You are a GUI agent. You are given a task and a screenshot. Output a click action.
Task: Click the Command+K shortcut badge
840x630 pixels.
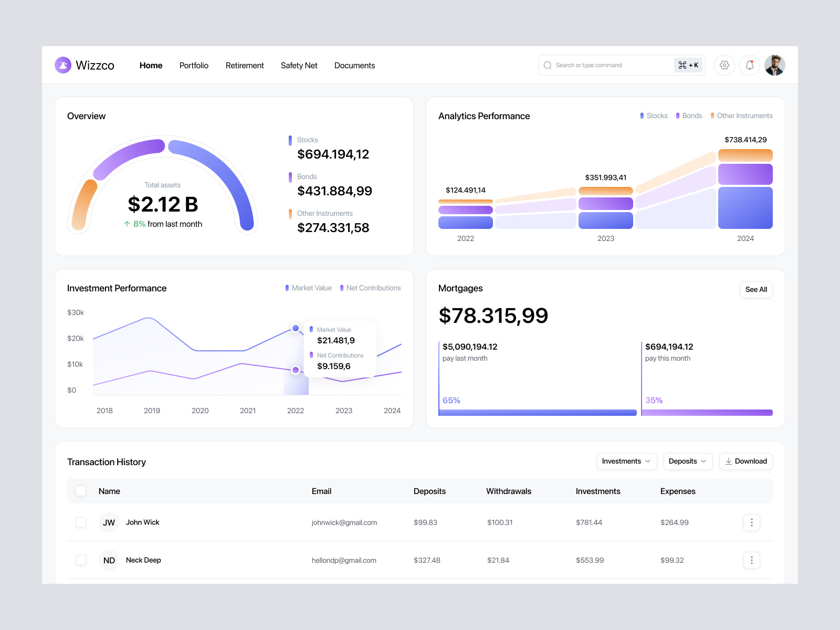click(688, 65)
